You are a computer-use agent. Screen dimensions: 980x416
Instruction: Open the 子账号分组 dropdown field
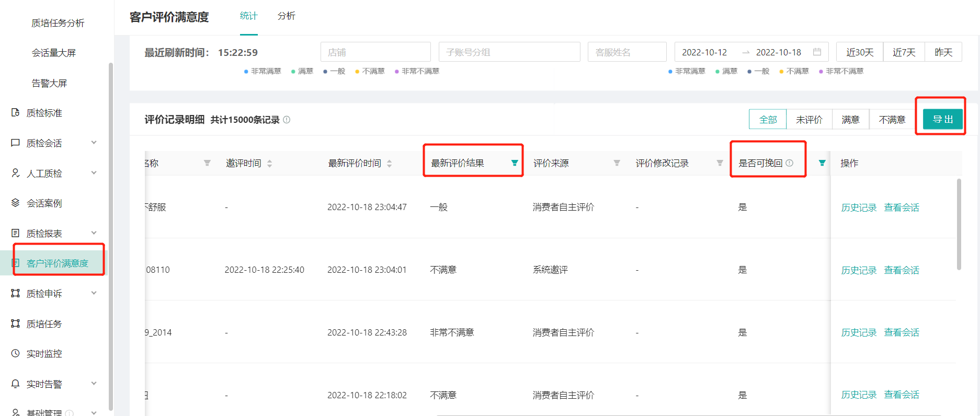click(x=509, y=52)
